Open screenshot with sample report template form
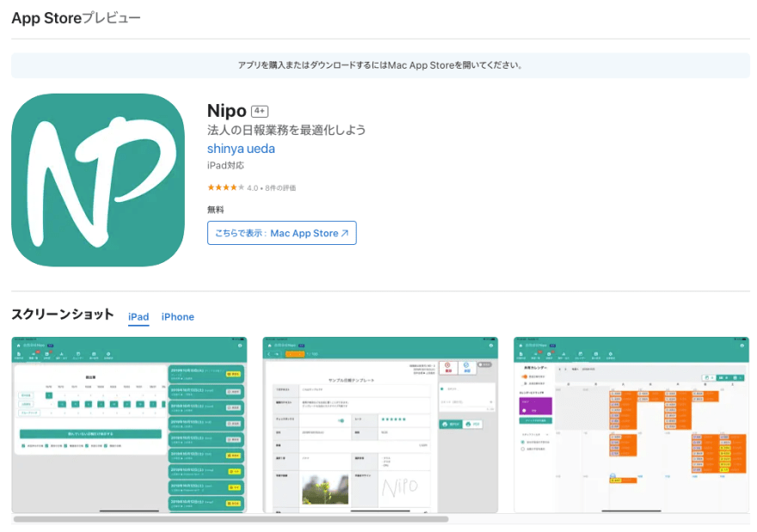 point(380,425)
